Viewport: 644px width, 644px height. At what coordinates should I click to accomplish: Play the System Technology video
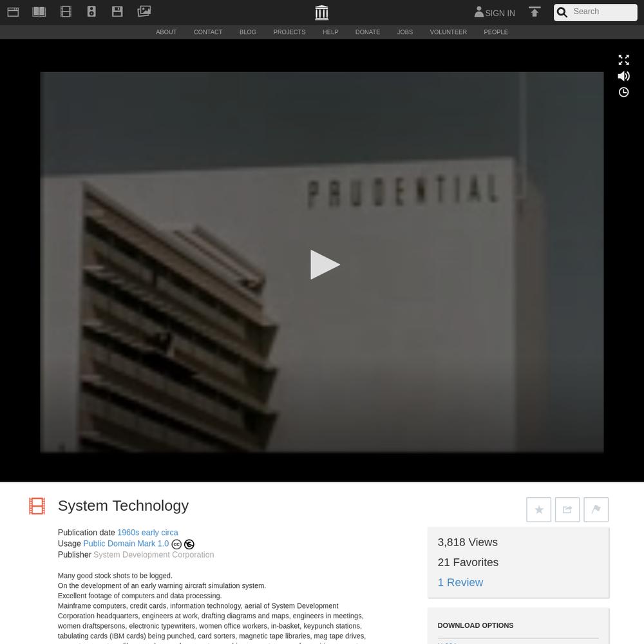coord(325,265)
